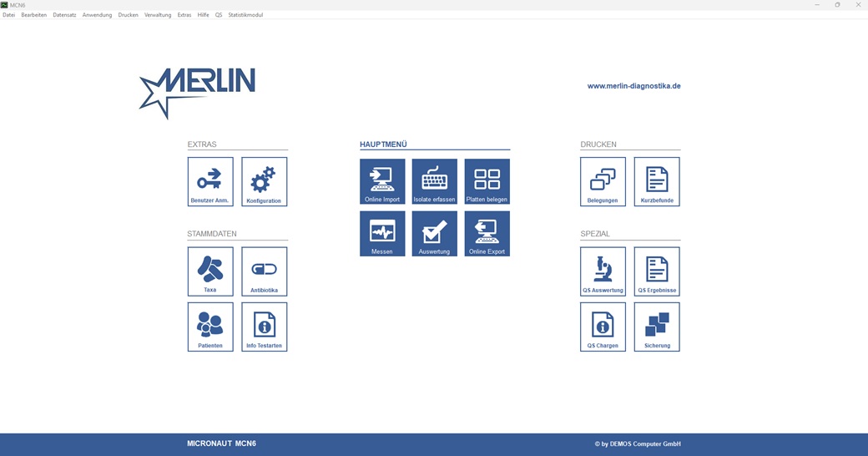This screenshot has width=868, height=456.
Task: Open the Patienten tile
Action: click(x=210, y=327)
